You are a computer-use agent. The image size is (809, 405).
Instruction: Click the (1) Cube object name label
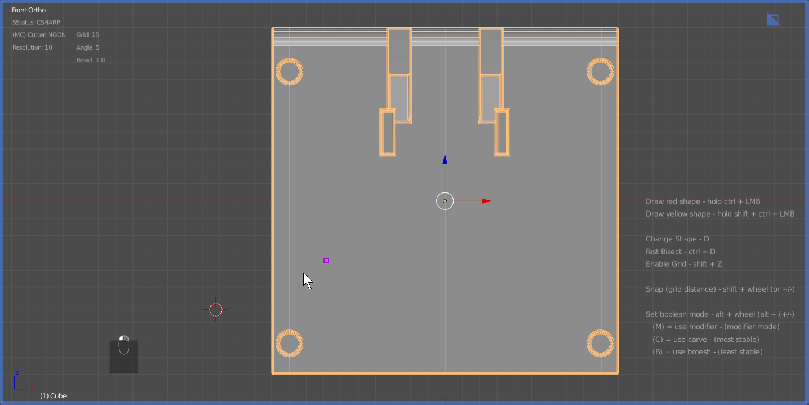coord(54,396)
